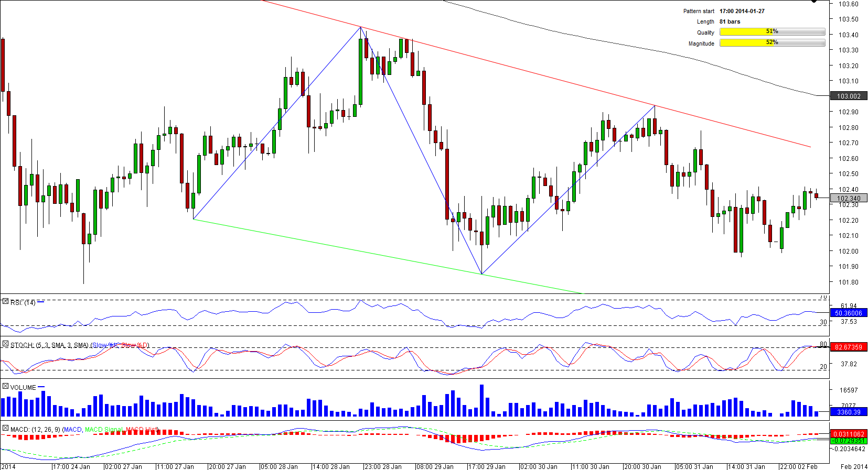Click the 23:00 28 Jan time axis label
This screenshot has height=470, width=868.
[x=383, y=466]
